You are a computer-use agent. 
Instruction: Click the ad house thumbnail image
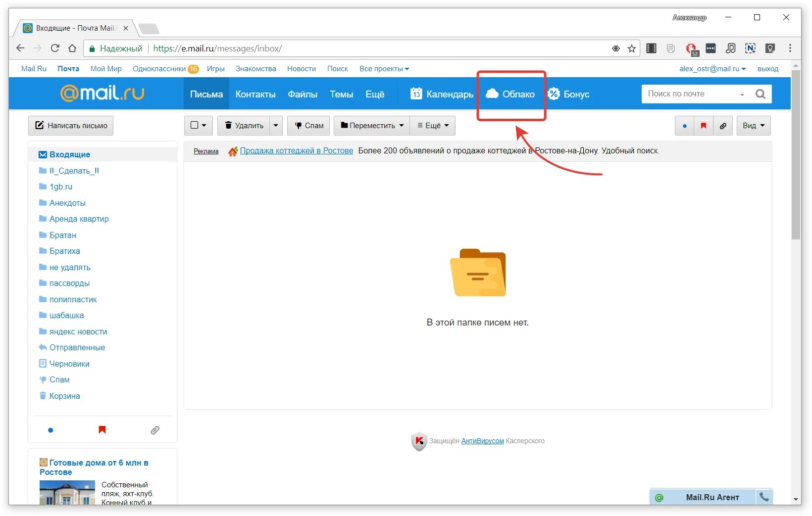click(x=67, y=492)
